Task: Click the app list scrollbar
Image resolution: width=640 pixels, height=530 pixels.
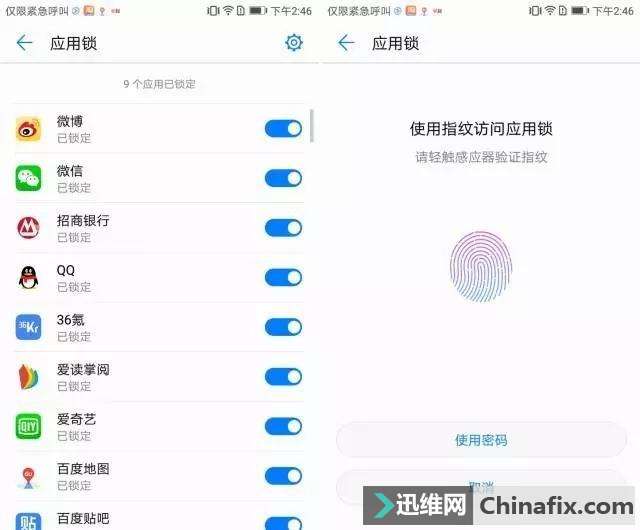Action: [x=311, y=126]
